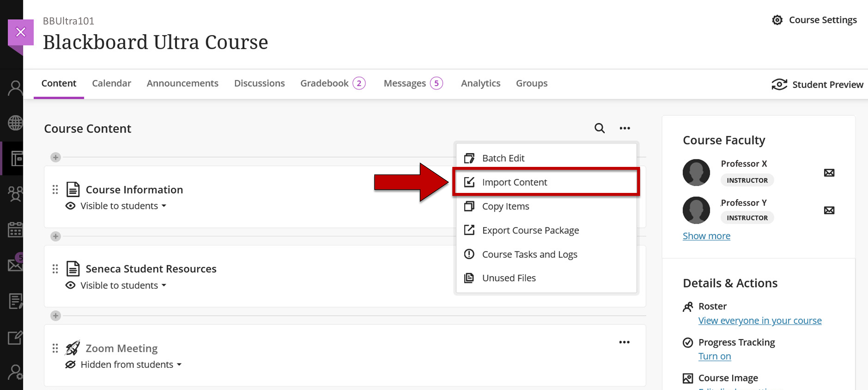868x390 pixels.
Task: Open Professor X avatar
Action: tap(696, 173)
